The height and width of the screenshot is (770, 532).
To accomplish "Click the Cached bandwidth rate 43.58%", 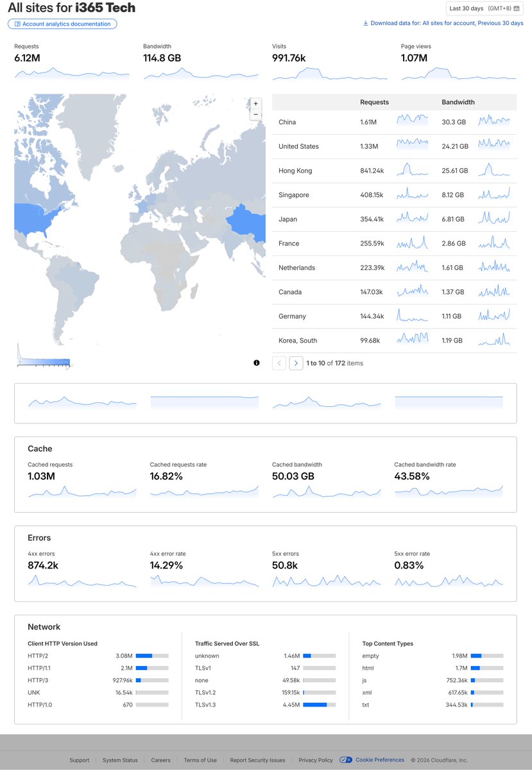I will (x=412, y=476).
